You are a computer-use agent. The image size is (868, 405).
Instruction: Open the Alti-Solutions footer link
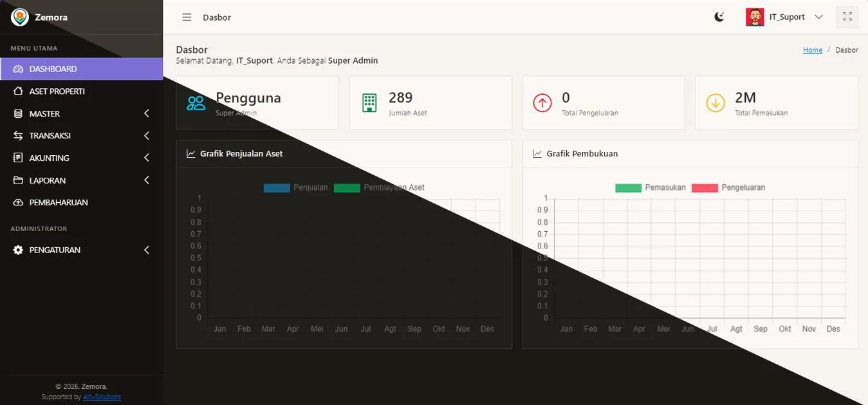[x=102, y=397]
